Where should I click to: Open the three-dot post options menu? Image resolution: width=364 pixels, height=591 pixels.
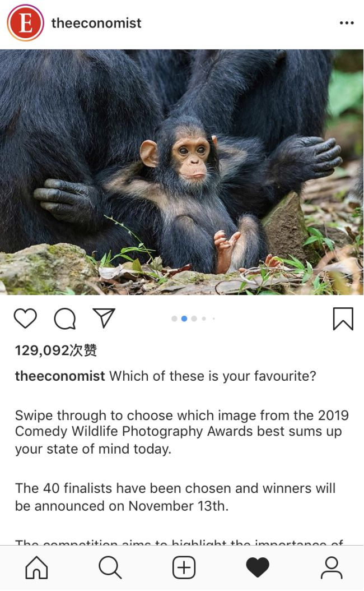point(346,23)
